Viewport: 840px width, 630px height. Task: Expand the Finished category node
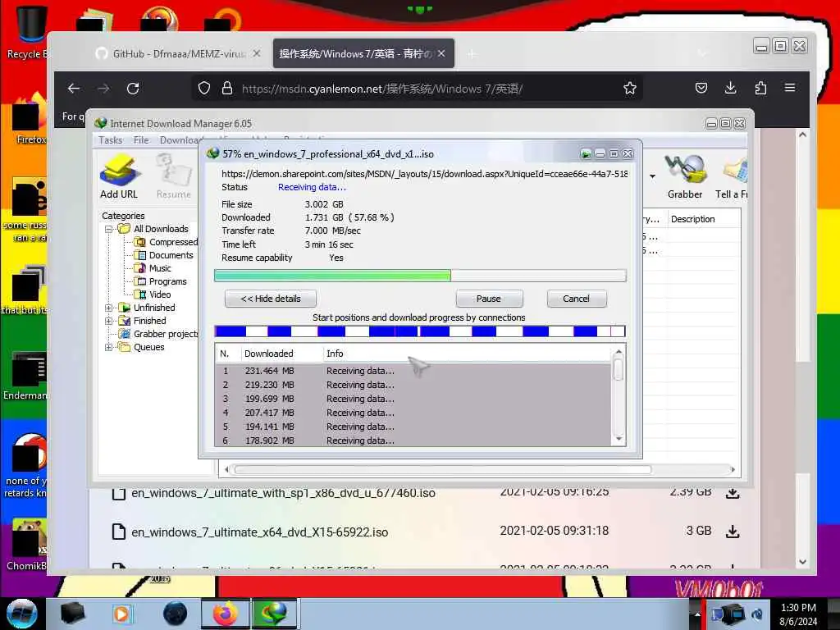point(109,322)
